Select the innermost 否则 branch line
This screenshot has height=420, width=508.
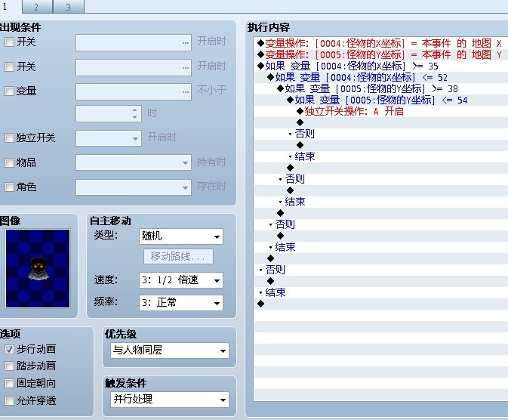[x=381, y=134]
